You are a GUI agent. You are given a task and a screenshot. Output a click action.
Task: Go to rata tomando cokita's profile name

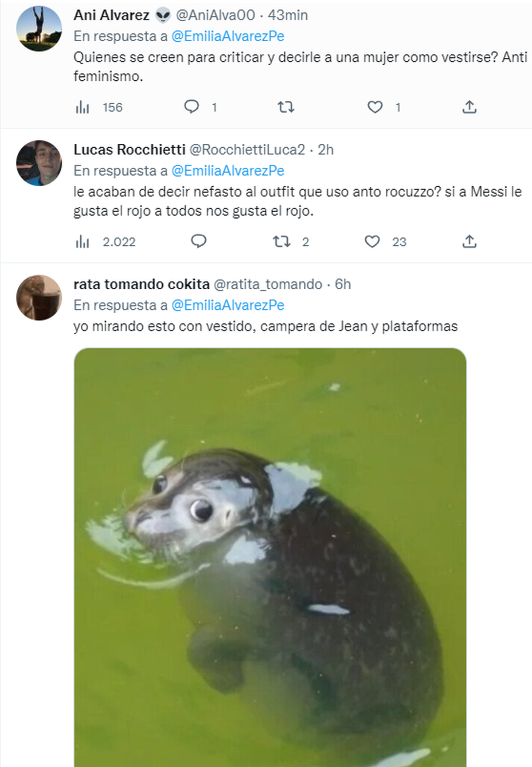click(x=141, y=284)
